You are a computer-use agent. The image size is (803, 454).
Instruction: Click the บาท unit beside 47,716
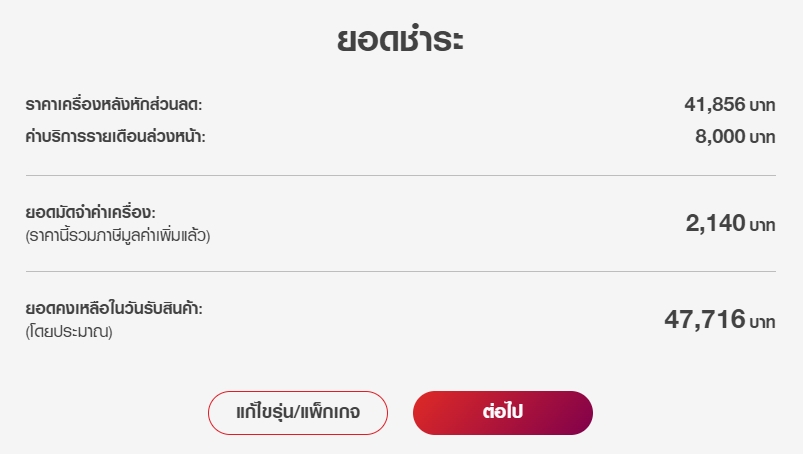click(x=763, y=322)
